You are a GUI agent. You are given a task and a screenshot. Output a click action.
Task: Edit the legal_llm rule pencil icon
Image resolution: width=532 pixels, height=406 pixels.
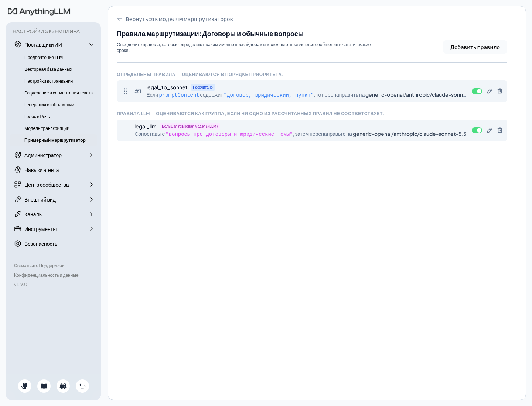(490, 130)
